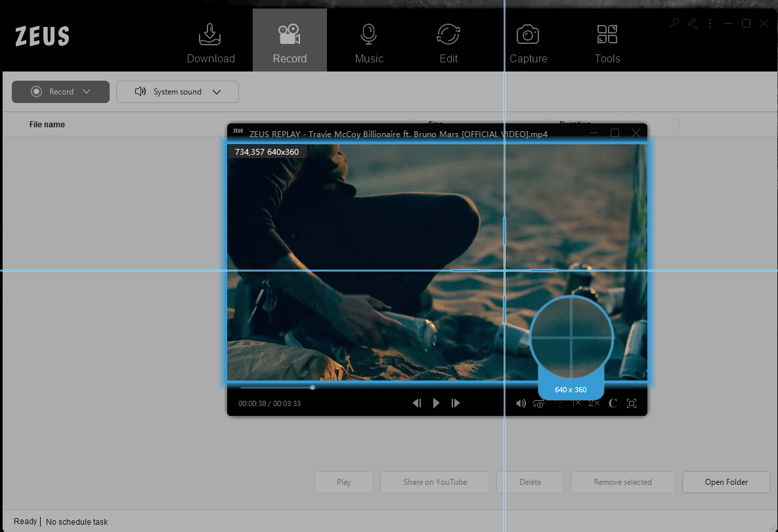This screenshot has height=532, width=778.
Task: Click the System sound speaker icon
Action: (x=140, y=91)
